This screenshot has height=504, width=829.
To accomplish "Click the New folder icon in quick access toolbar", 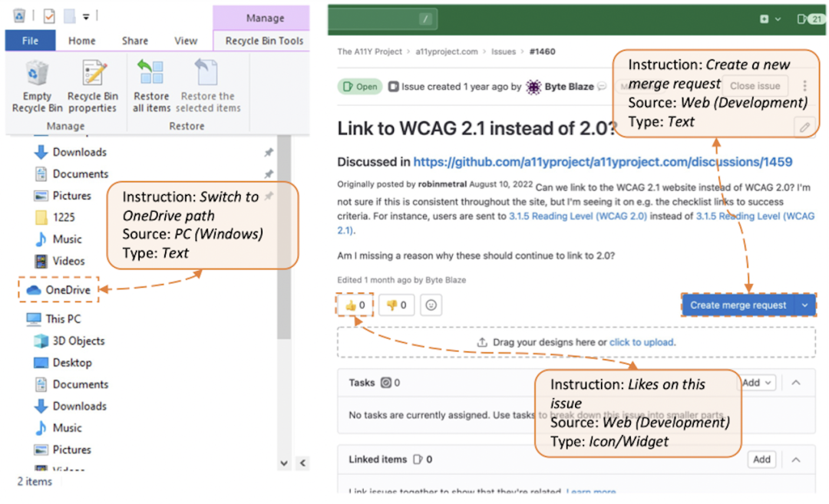I will (70, 16).
